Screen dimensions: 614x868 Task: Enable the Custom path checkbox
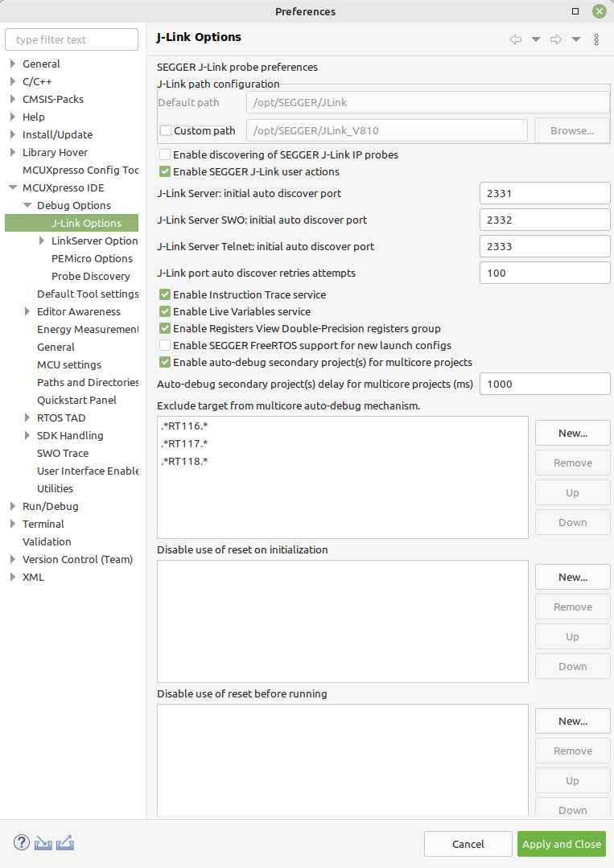click(166, 130)
